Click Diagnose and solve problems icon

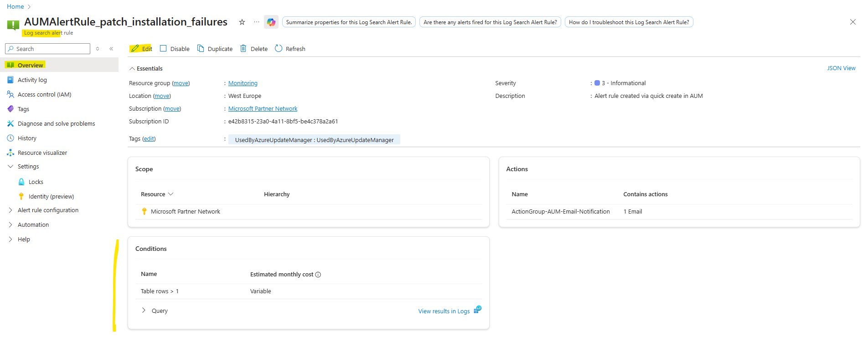(x=10, y=123)
